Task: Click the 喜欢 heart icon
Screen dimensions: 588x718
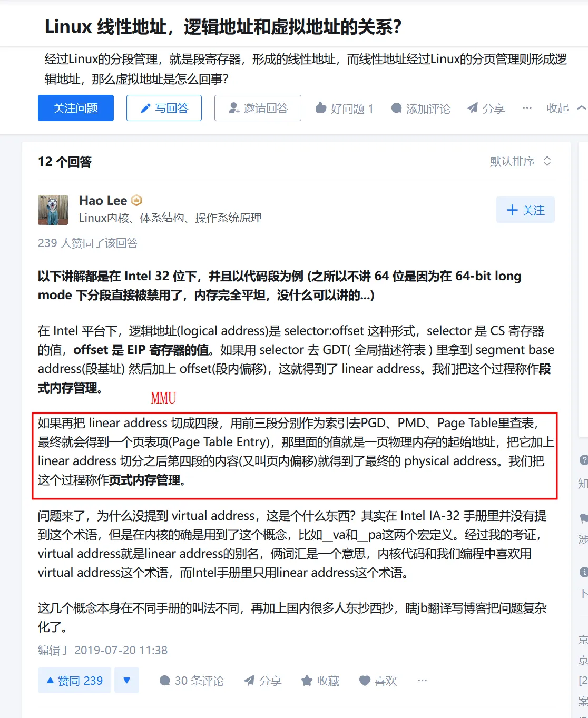Action: coord(365,681)
